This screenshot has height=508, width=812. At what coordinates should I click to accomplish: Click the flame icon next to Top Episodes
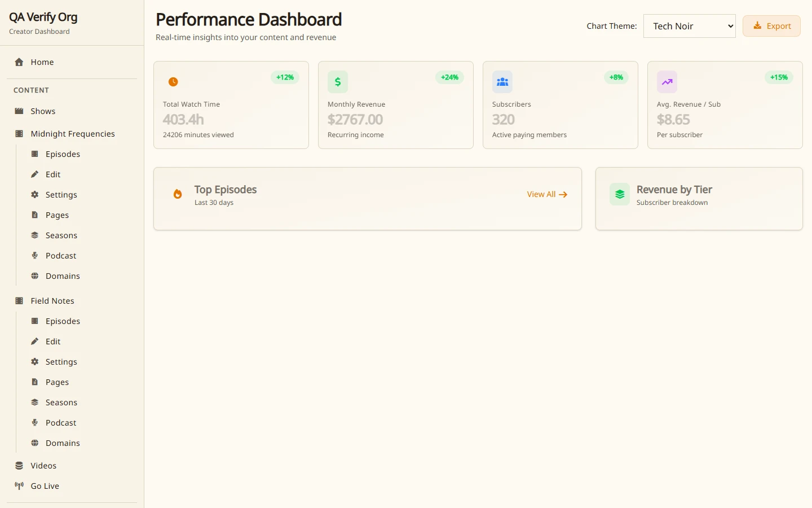tap(178, 194)
